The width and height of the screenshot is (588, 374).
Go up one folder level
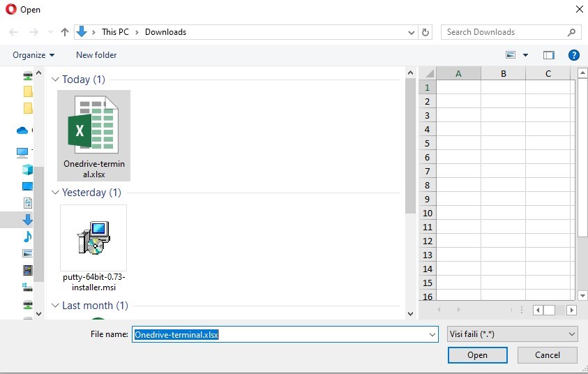(x=65, y=32)
